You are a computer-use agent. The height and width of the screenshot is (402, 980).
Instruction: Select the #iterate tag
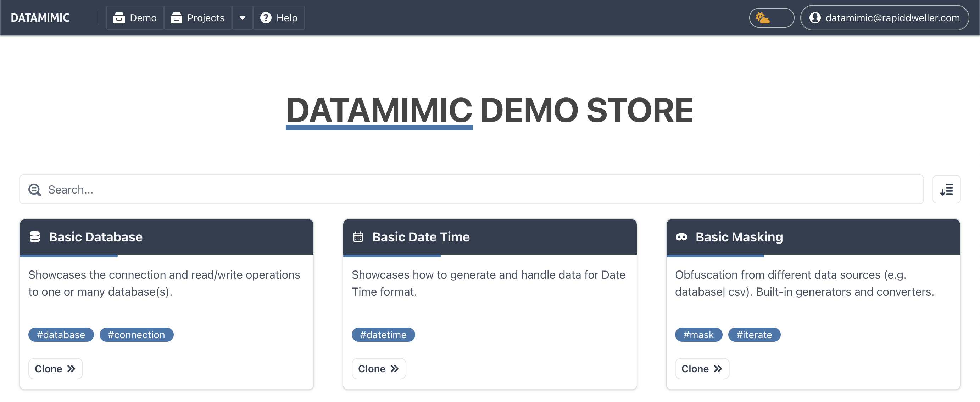click(x=754, y=334)
